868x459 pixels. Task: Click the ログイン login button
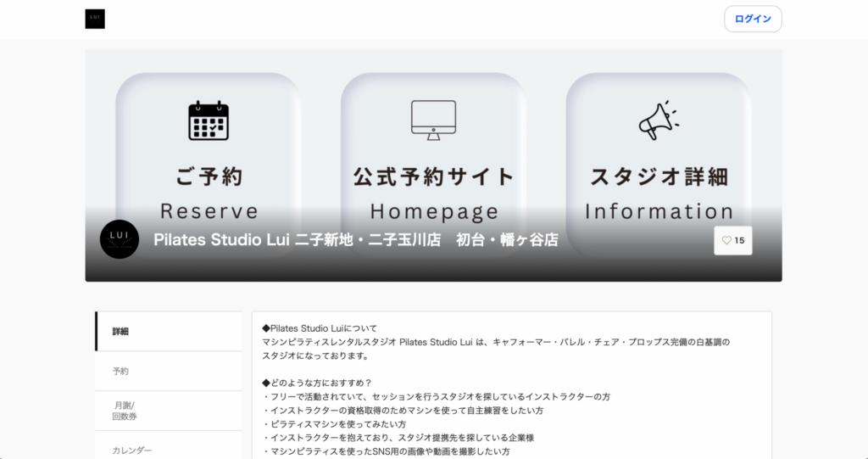(x=753, y=19)
